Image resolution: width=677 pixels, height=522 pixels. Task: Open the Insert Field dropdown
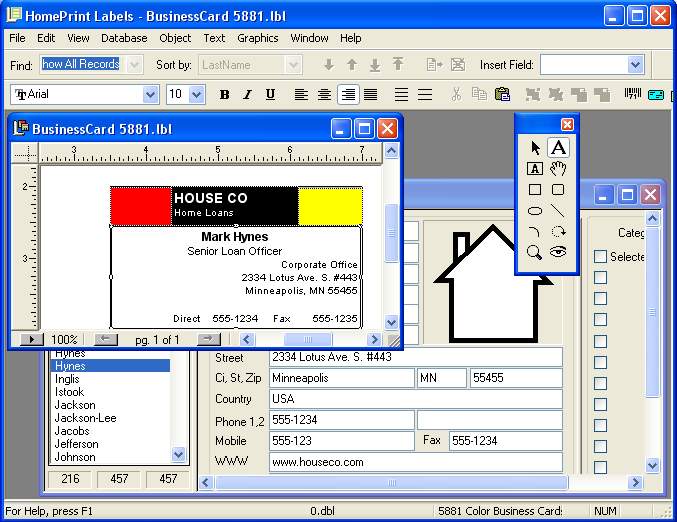635,65
